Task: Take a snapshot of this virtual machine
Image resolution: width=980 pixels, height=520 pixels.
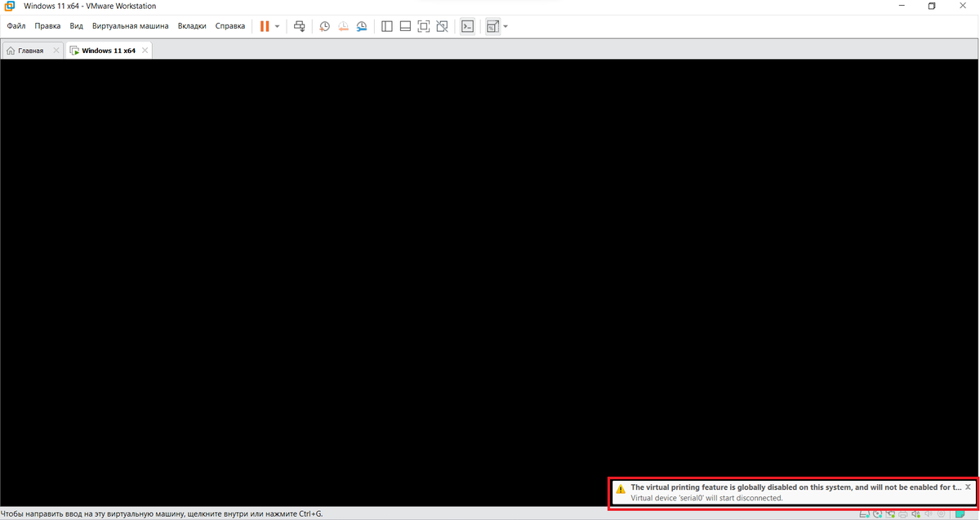Action: pyautogui.click(x=324, y=26)
